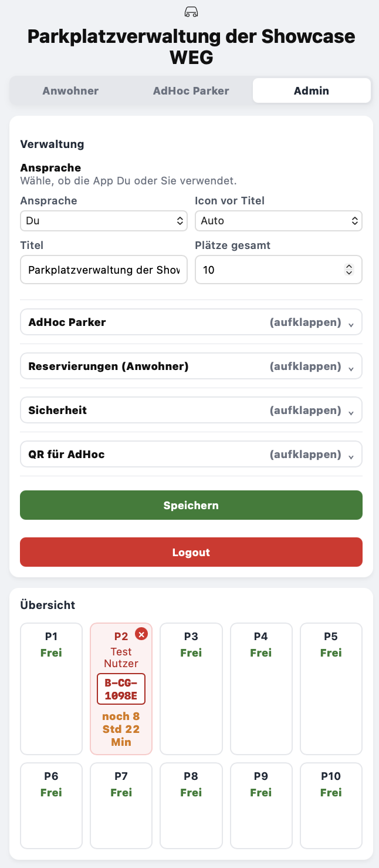Expand the AdHoc Parker settings section
The width and height of the screenshot is (379, 868).
click(x=191, y=322)
